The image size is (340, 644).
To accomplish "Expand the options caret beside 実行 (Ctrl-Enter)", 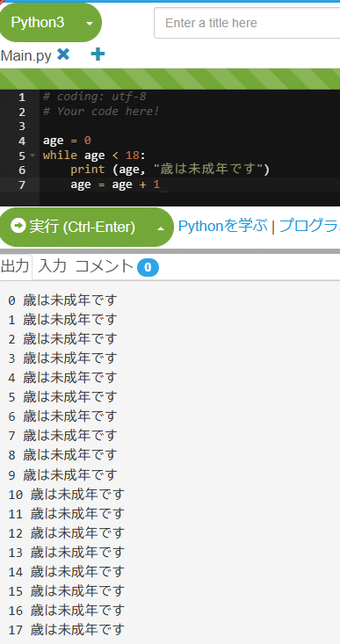I will coord(161,228).
